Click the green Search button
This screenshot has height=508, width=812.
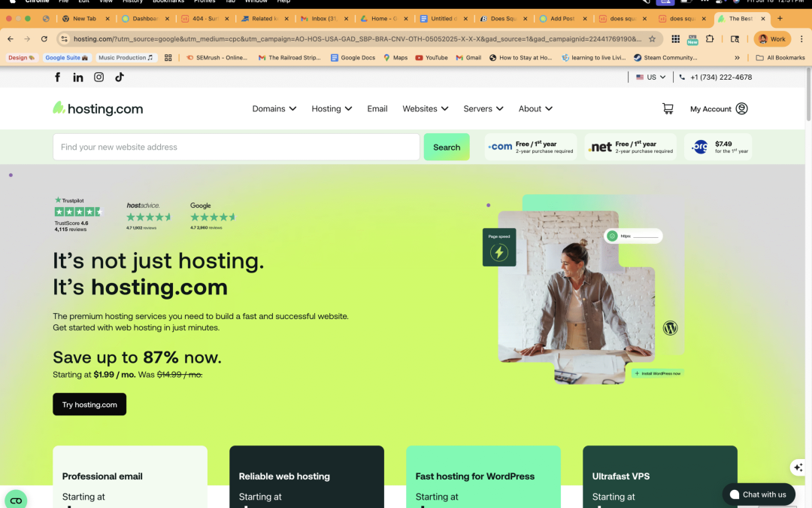pos(447,147)
